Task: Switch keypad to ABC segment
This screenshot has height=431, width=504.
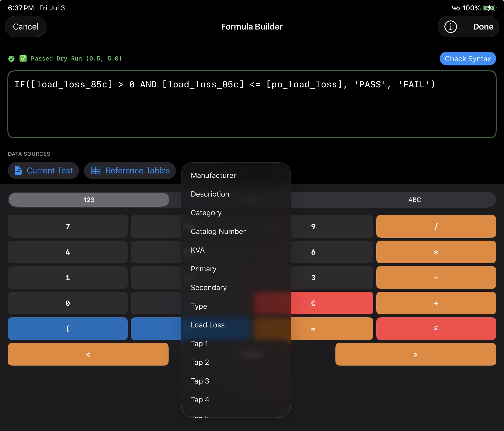Action: pos(414,200)
